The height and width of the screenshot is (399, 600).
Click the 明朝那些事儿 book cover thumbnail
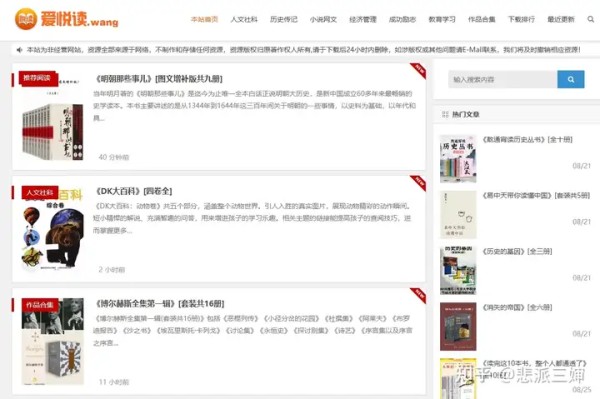[x=52, y=117]
